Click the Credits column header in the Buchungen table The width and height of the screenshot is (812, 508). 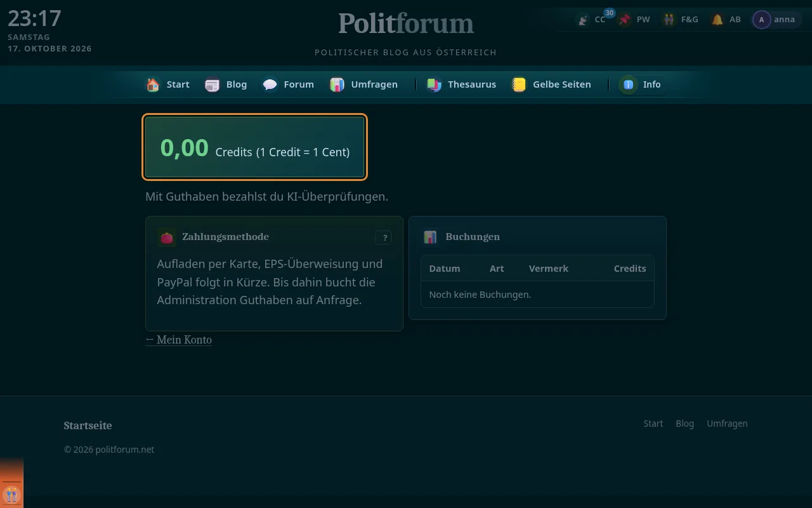[x=630, y=269]
